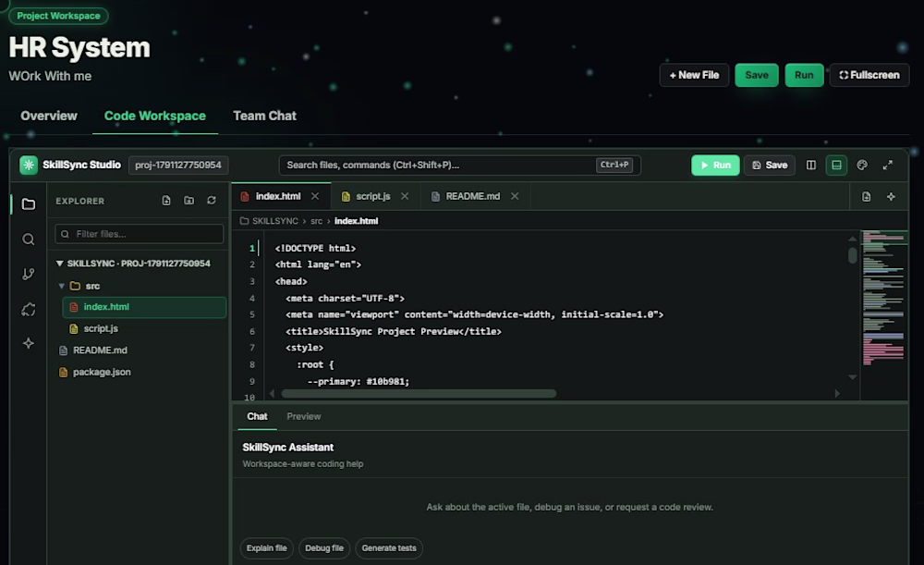Toggle the bottom panel layout
The height and width of the screenshot is (565, 924).
(x=836, y=166)
